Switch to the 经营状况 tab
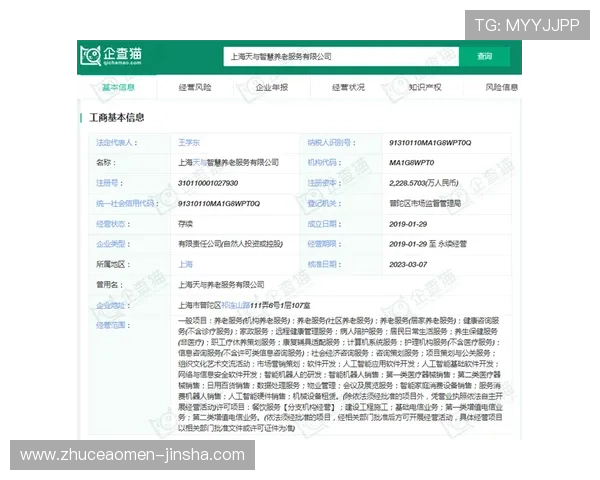Image resolution: width=600 pixels, height=480 pixels. (x=348, y=87)
